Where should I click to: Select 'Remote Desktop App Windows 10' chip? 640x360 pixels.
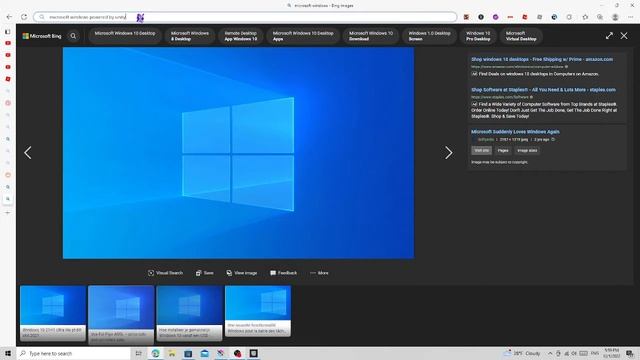click(241, 36)
